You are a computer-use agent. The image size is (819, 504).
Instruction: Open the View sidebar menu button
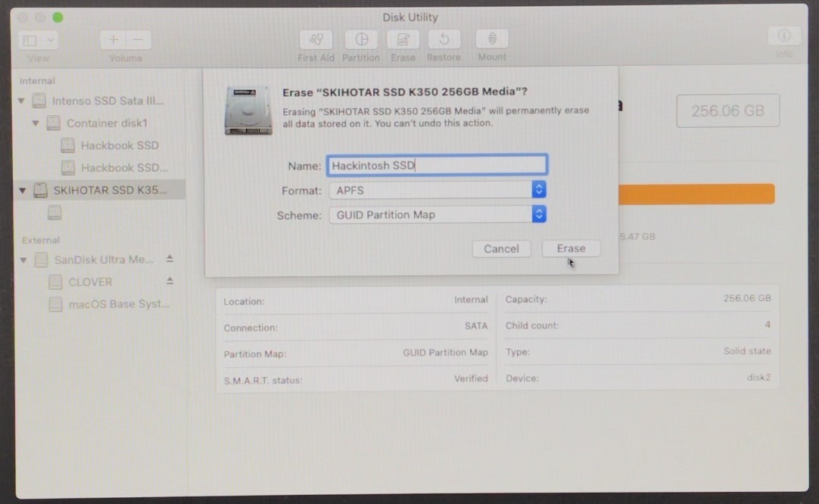[x=38, y=40]
